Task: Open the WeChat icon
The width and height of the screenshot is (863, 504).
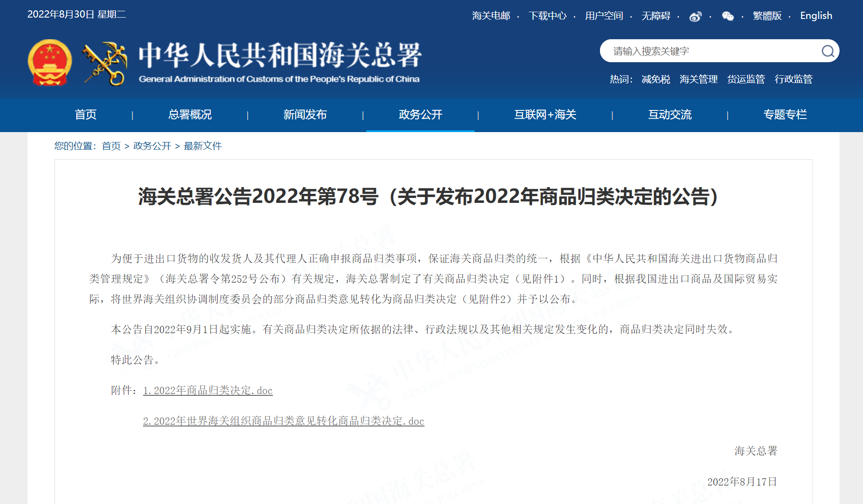Action: click(x=728, y=16)
